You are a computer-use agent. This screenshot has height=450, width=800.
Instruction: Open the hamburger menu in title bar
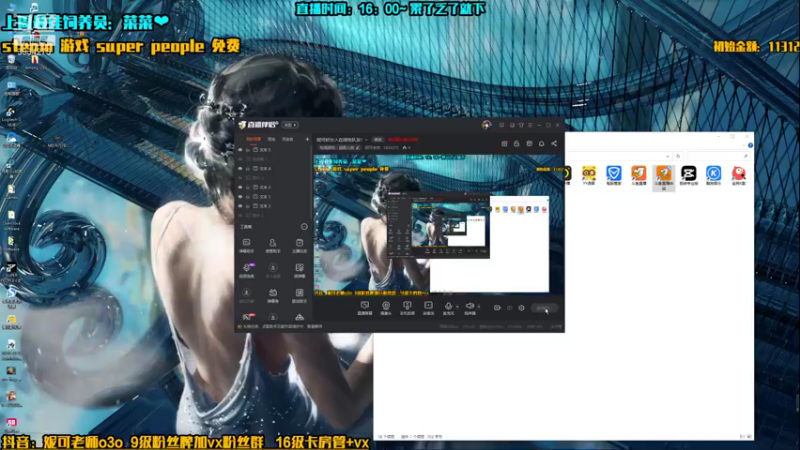pos(530,125)
